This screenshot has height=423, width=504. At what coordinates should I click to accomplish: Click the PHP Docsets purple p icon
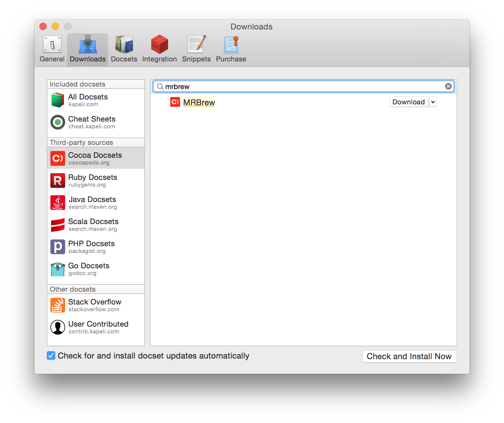[x=58, y=247]
